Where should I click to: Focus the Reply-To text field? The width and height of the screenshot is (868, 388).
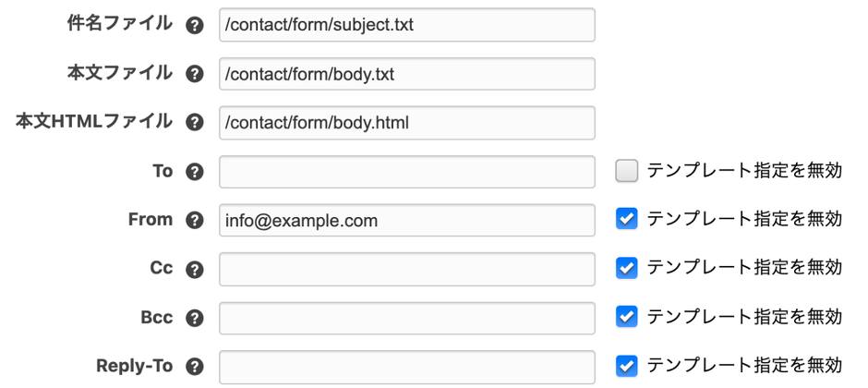click(407, 366)
